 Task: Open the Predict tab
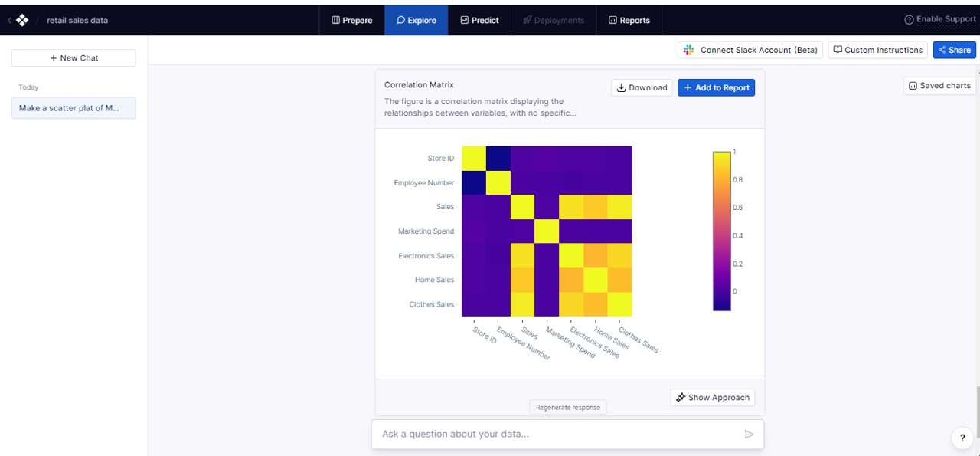point(479,21)
